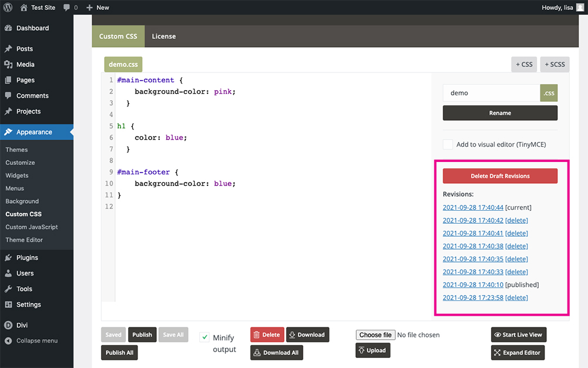The width and height of the screenshot is (588, 368).
Task: Click Delete Draft Revisions button
Action: click(500, 176)
